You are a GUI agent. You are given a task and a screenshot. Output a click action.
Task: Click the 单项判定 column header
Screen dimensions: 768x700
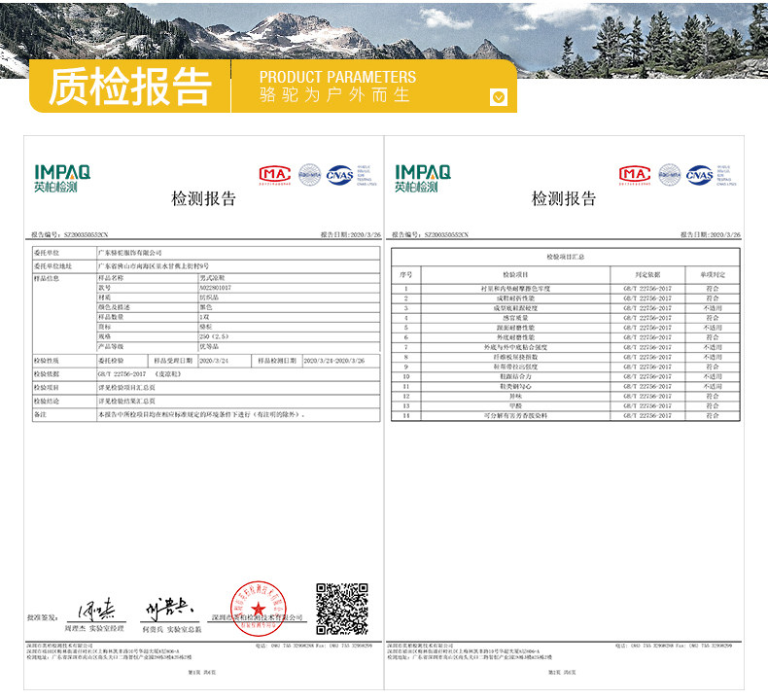click(713, 275)
